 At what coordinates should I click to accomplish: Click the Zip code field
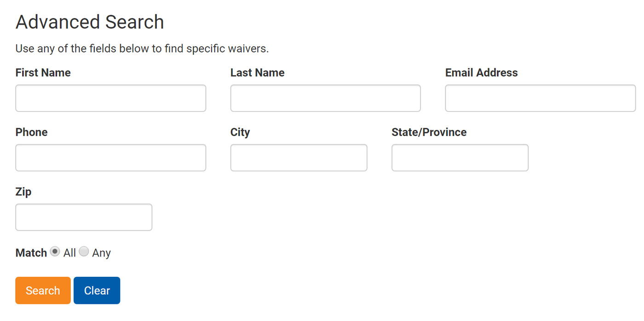(84, 217)
